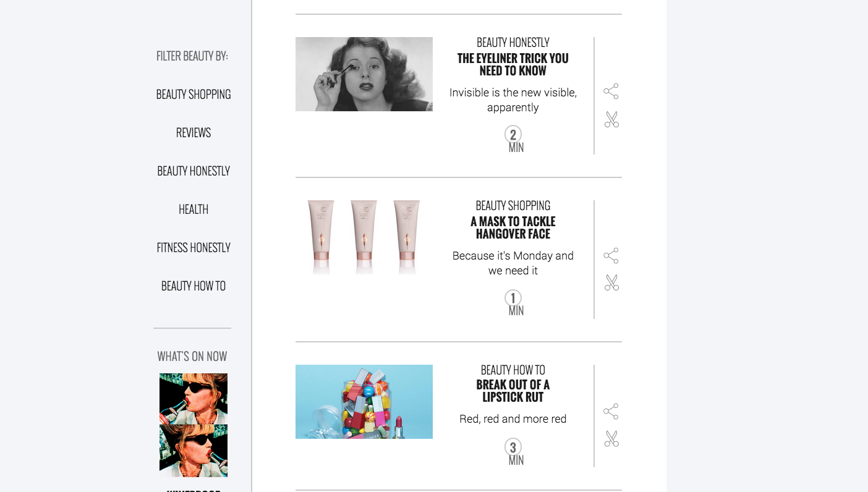Filter beauty by Beauty Shopping

194,95
